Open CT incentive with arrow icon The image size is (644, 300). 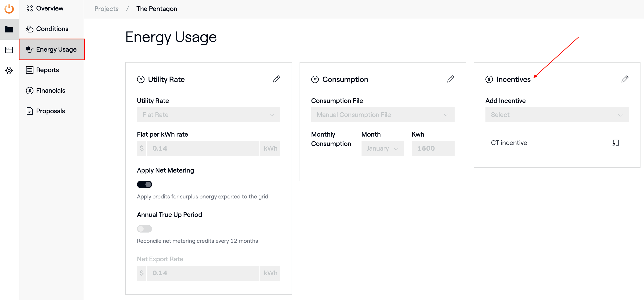pyautogui.click(x=615, y=143)
